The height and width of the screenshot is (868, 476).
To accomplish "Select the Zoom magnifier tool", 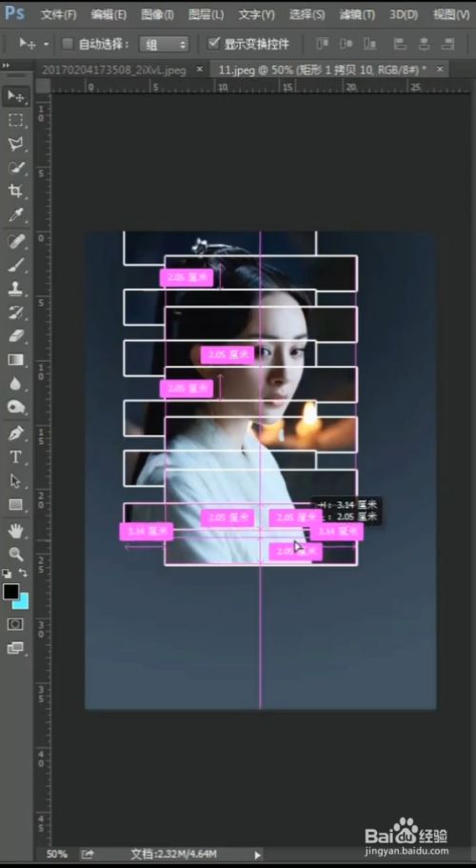I will [x=15, y=554].
